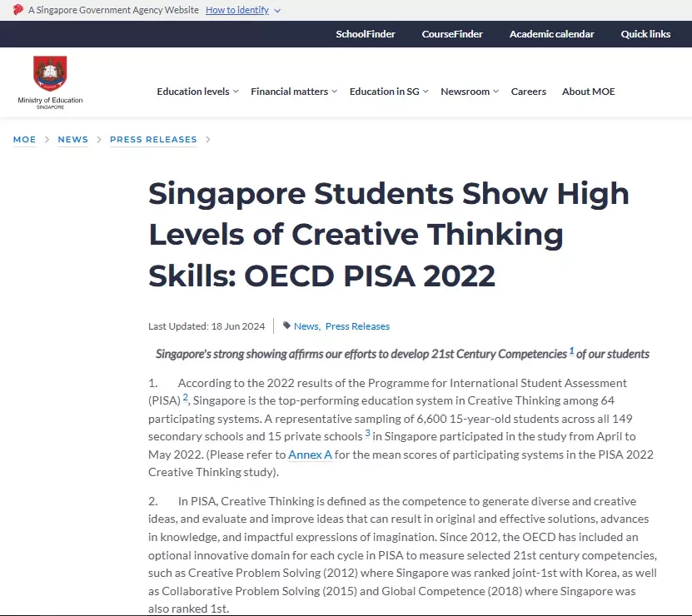
Task: Click 'A Singapore Government Agency Website' text
Action: (x=113, y=10)
